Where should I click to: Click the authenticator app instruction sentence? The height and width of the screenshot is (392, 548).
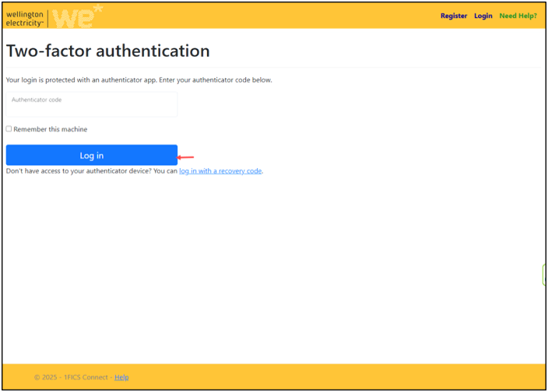pos(139,80)
